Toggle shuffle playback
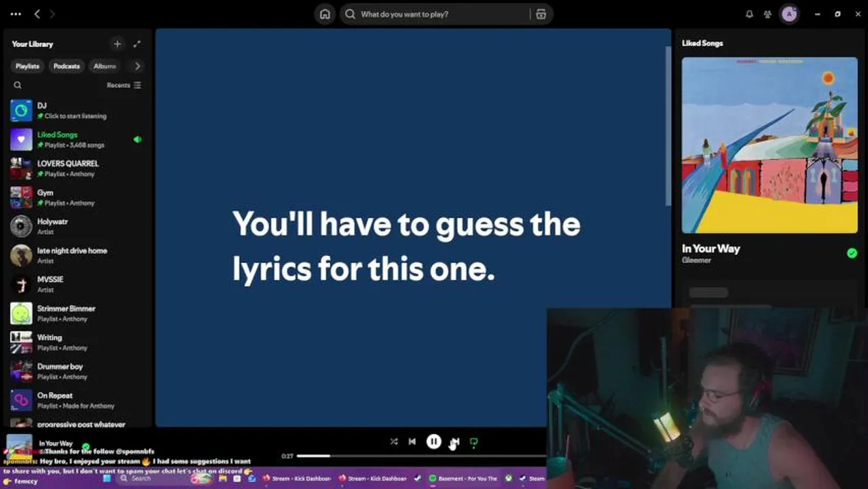Screen dimensions: 868x489 click(394, 442)
